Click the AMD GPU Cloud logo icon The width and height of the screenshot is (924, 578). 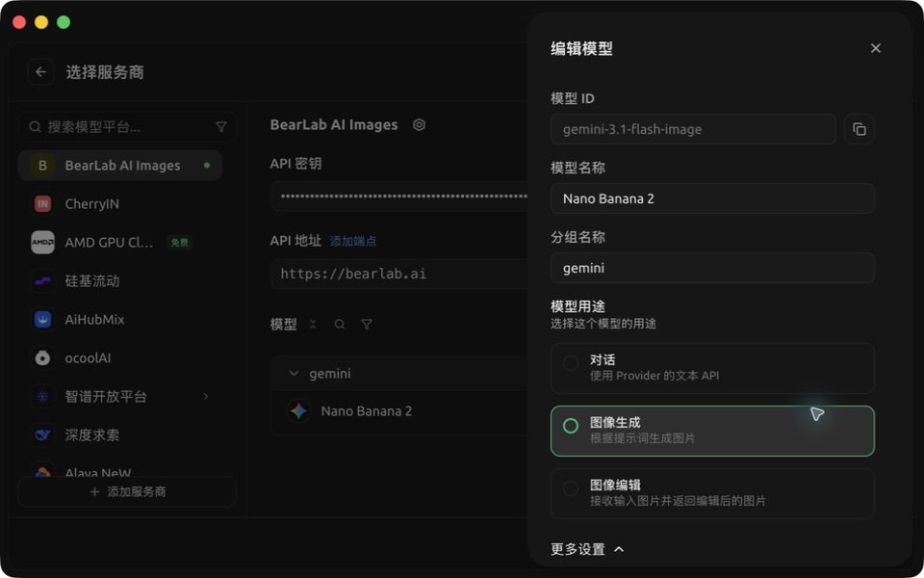(x=42, y=243)
